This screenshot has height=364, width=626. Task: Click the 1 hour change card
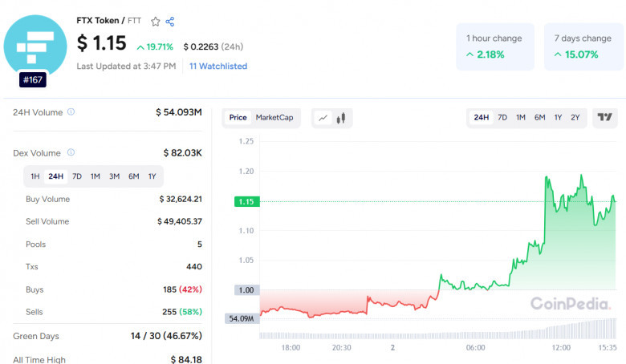point(495,47)
